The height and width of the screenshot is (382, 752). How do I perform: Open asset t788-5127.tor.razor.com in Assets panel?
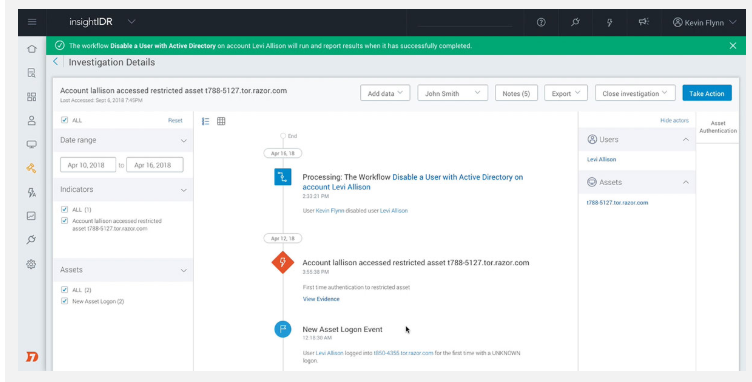[x=617, y=203]
